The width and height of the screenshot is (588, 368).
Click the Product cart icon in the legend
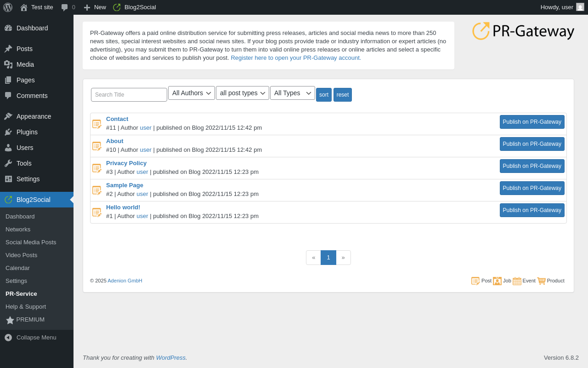pos(541,281)
